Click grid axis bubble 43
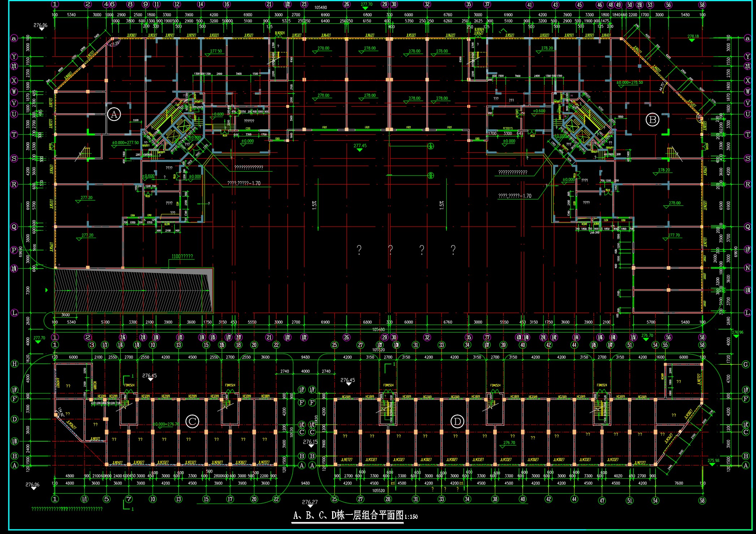Screen dimensions: 756x534 555,5
